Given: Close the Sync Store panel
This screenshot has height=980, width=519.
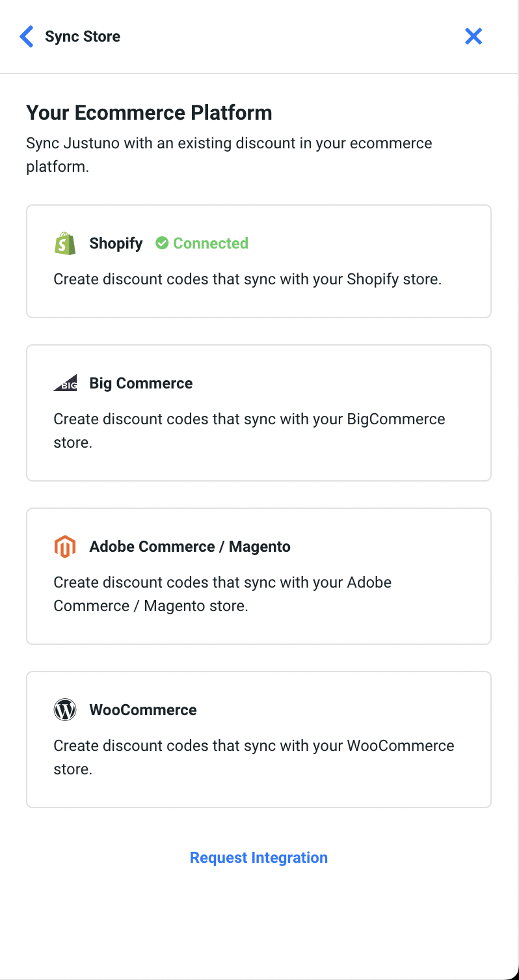Looking at the screenshot, I should (x=473, y=36).
